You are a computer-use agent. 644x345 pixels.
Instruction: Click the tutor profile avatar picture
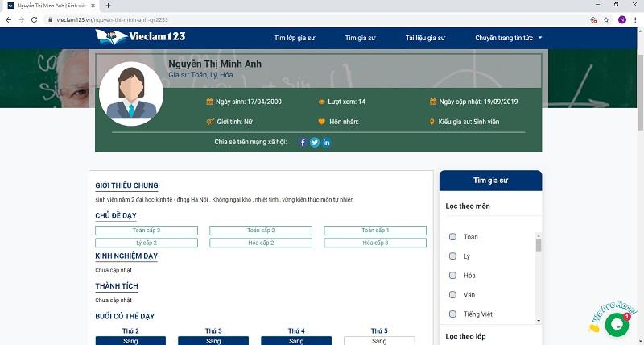pyautogui.click(x=131, y=94)
